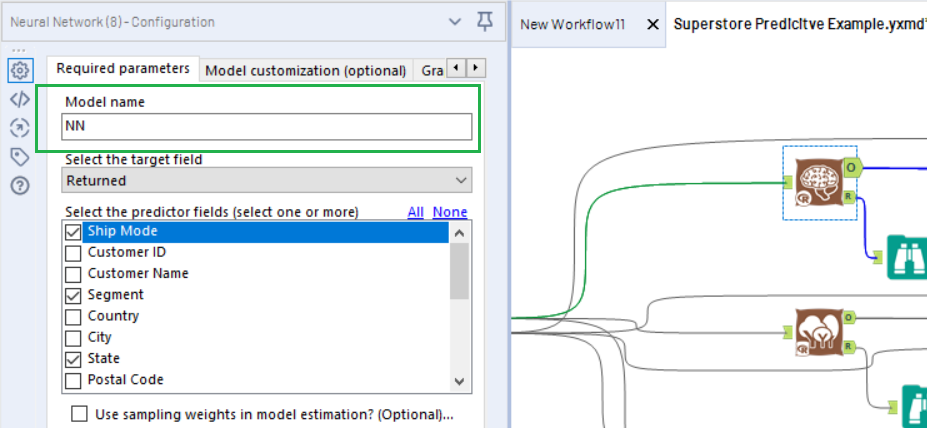Select the Browse tool below Forest Model
This screenshot has width=927, height=428.
click(915, 407)
